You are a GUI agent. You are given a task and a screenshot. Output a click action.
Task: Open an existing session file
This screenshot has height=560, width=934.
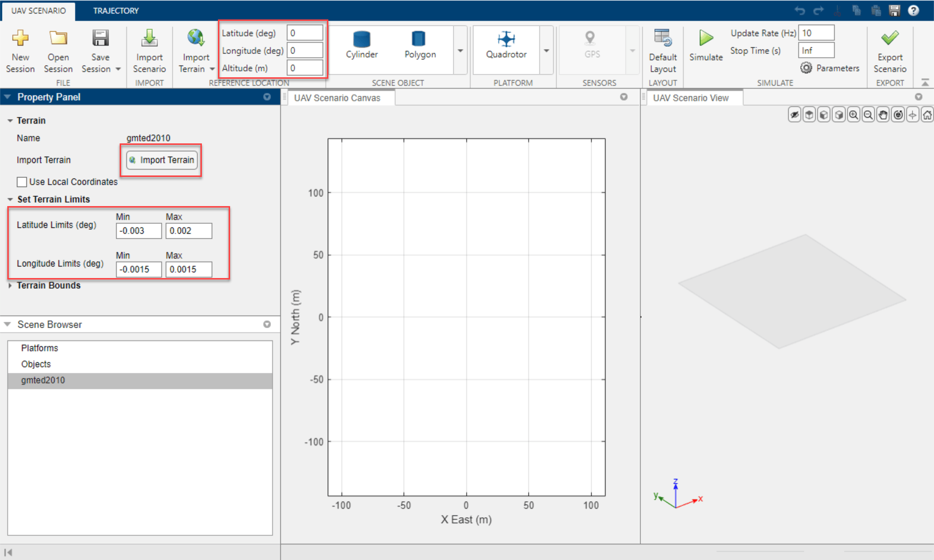[58, 51]
